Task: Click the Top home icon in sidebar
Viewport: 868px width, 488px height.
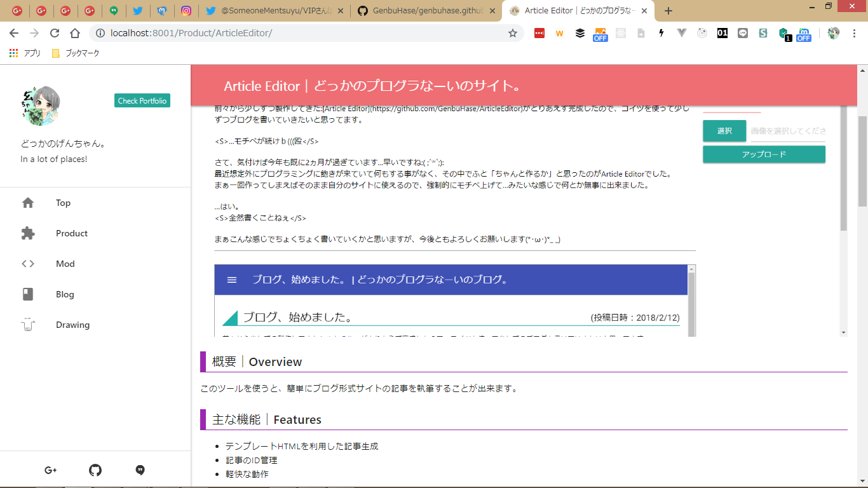Action: (28, 203)
